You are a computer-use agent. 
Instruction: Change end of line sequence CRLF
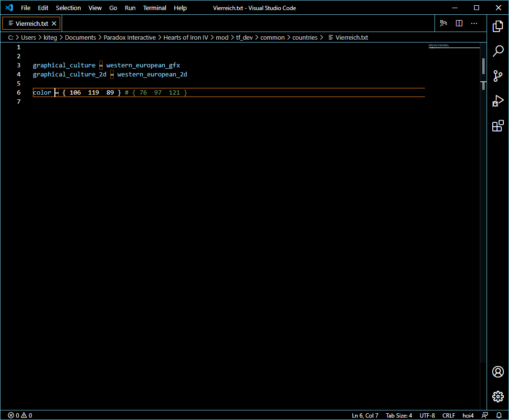click(449, 415)
